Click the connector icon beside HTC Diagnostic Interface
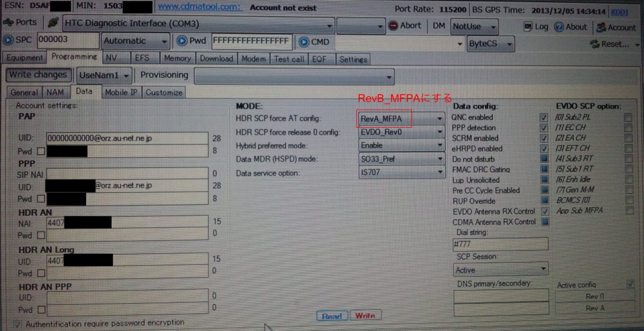 (52, 23)
